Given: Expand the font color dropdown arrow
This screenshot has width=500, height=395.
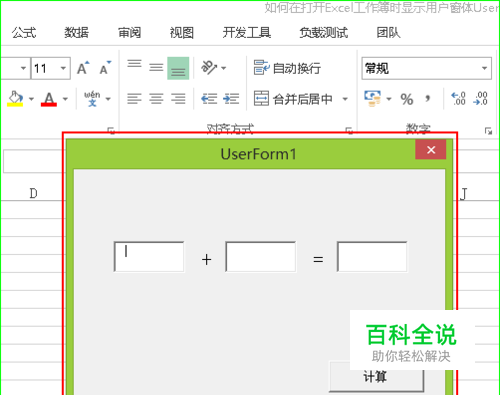Looking at the screenshot, I should pyautogui.click(x=65, y=99).
